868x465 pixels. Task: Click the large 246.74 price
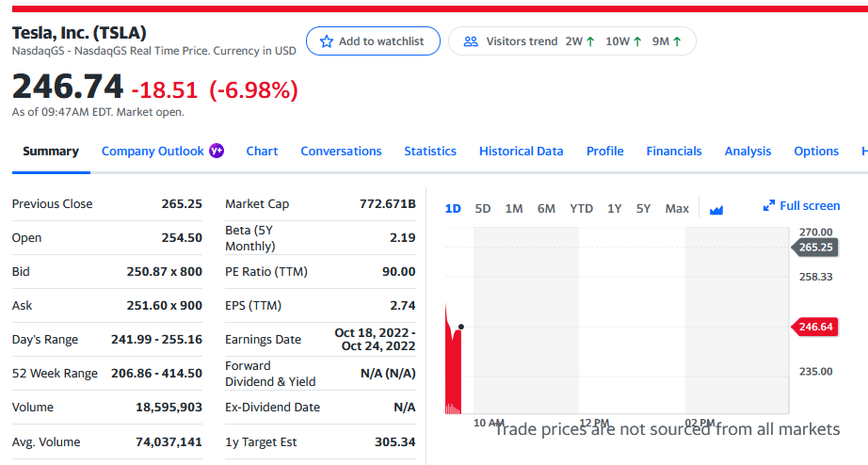pos(68,87)
